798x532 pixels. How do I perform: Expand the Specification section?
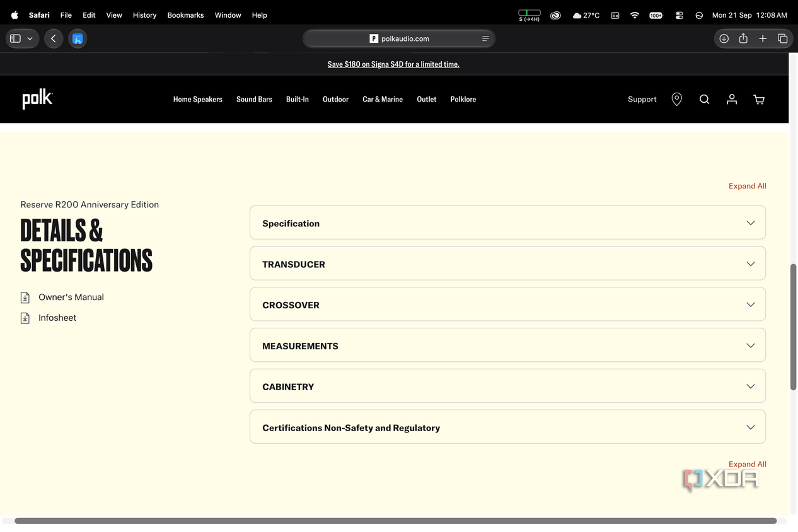507,223
